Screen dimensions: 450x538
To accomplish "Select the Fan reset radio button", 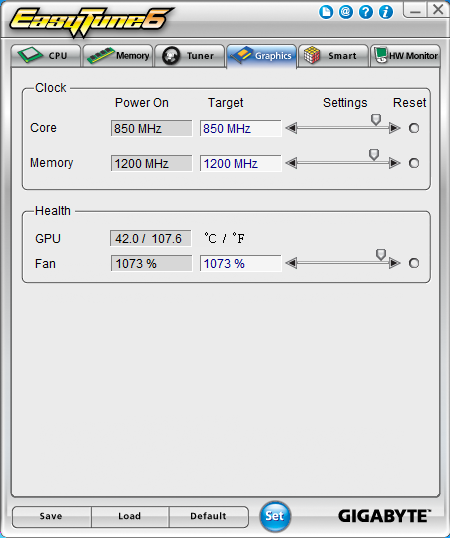I will (414, 263).
